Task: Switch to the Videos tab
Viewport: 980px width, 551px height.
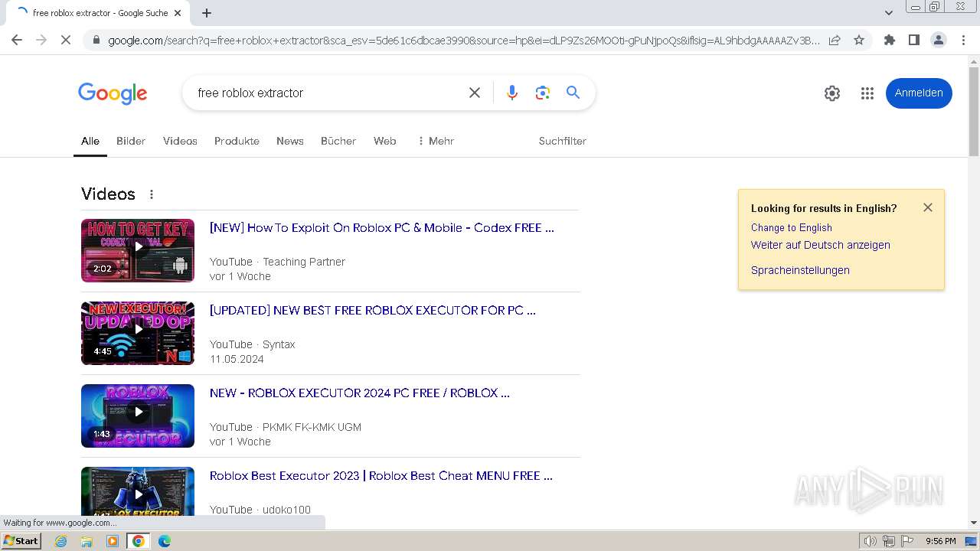Action: pos(180,141)
